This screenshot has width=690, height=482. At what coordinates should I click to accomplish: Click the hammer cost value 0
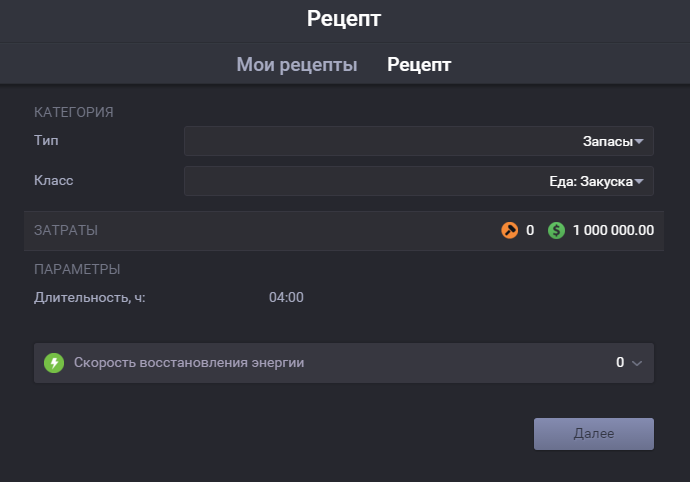click(x=530, y=230)
